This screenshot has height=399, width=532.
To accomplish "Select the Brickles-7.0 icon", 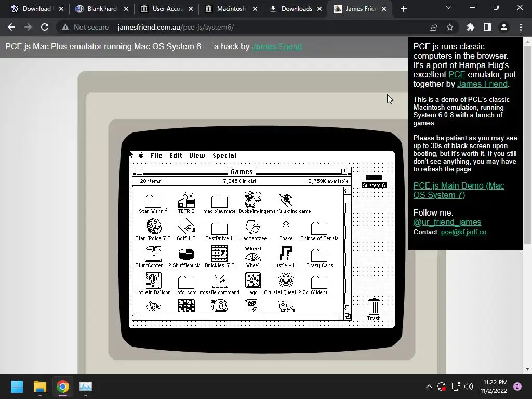I will pos(220,254).
